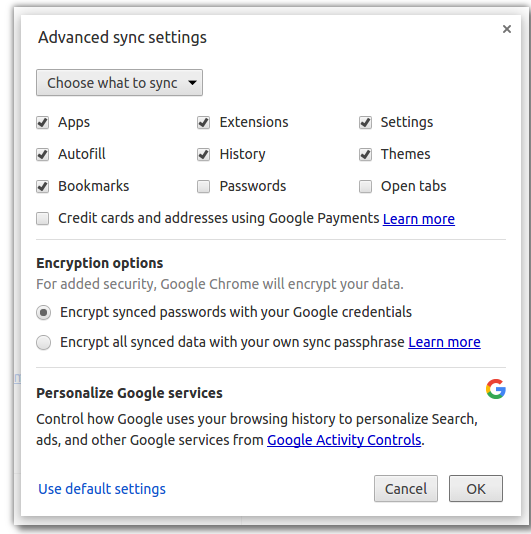This screenshot has height=534, width=531.
Task: Open the Choose what to sync dropdown
Action: pos(119,83)
